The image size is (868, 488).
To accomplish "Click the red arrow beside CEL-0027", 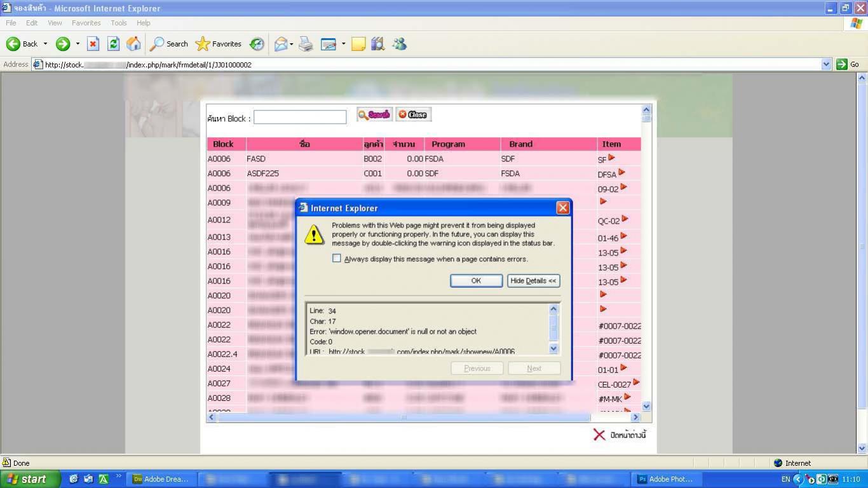I will 636,382.
